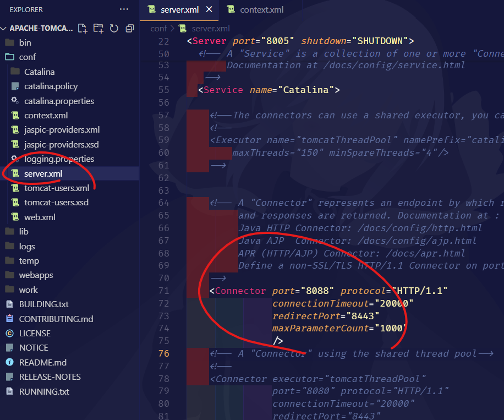Click the port="8088" value in code
Screen dimensions: 504x420
click(303, 291)
